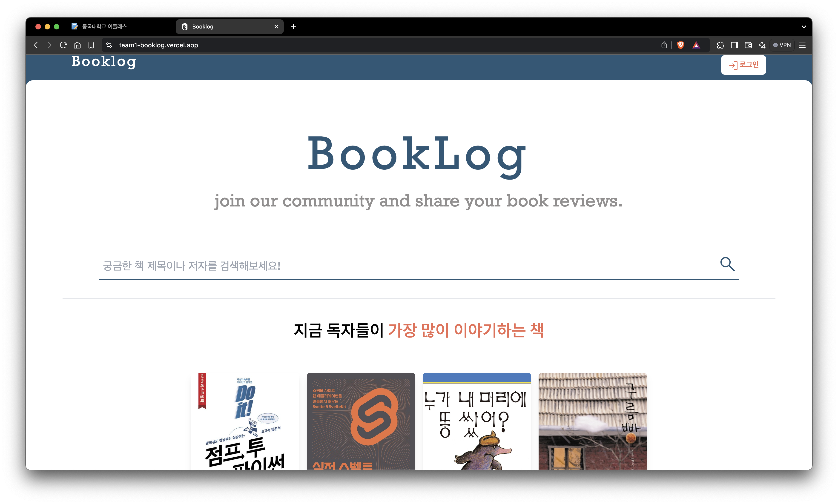This screenshot has width=838, height=504.
Task: Click the 로그인 login button
Action: point(743,65)
